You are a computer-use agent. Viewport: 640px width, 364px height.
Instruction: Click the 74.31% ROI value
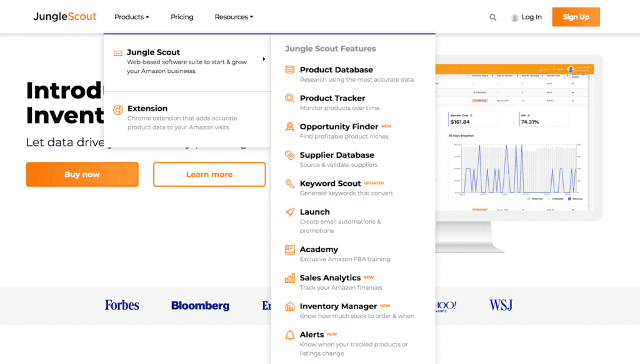click(530, 122)
